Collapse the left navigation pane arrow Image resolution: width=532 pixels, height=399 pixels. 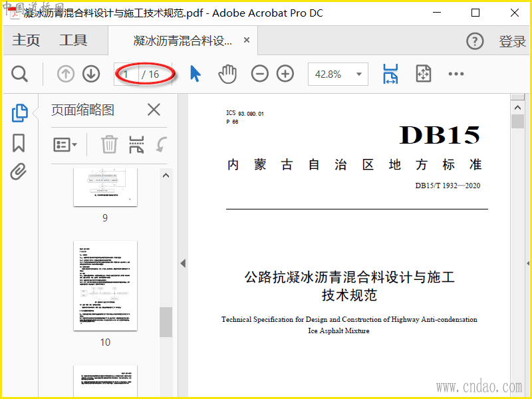184,263
